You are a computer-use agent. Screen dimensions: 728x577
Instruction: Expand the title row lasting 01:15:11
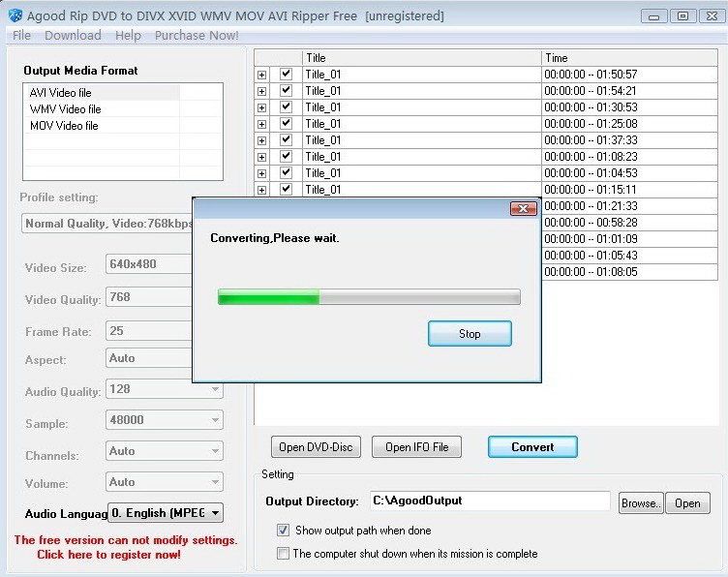(261, 190)
